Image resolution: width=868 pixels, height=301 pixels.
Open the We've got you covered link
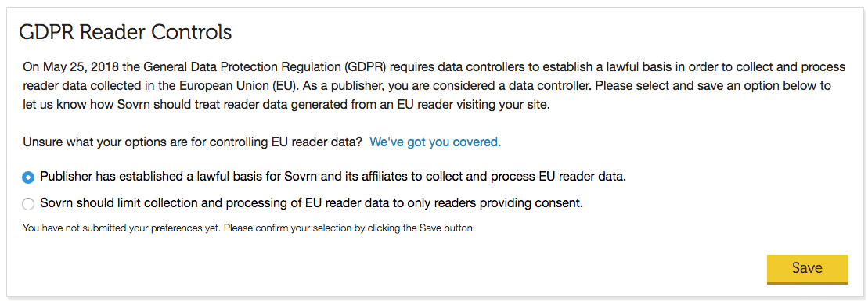(435, 142)
